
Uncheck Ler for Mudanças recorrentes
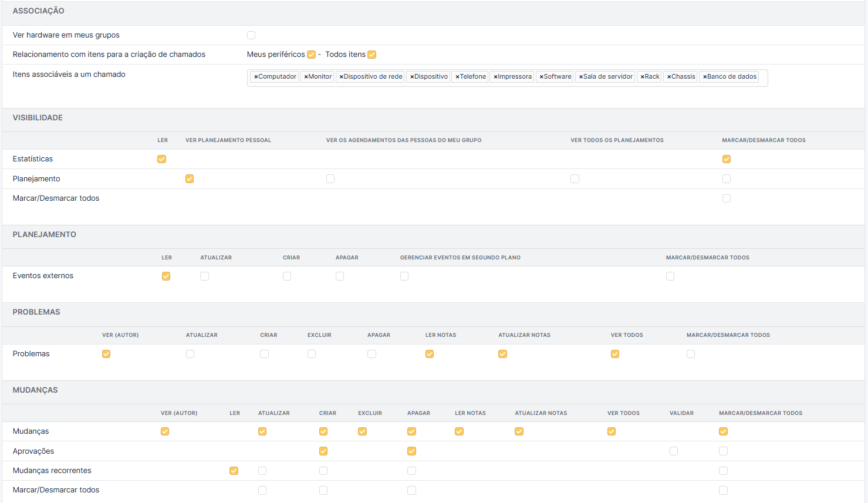click(x=234, y=471)
